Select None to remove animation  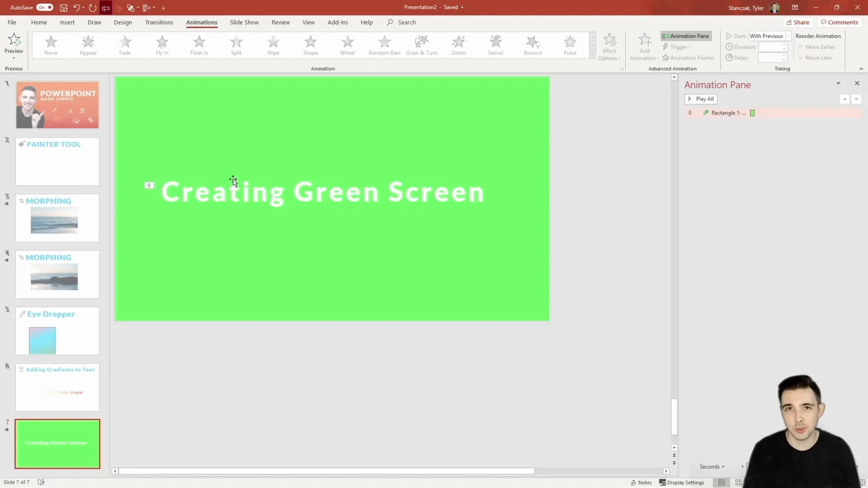point(51,45)
